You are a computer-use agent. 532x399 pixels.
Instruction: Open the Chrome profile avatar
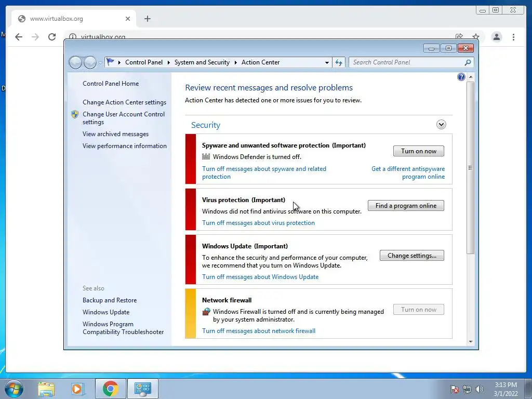tap(497, 37)
